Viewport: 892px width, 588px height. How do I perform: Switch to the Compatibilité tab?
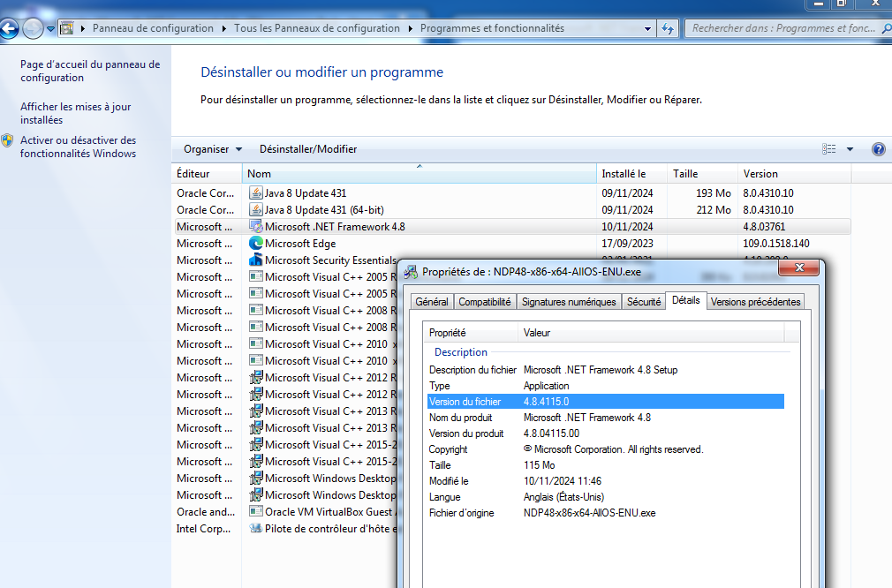click(x=485, y=302)
